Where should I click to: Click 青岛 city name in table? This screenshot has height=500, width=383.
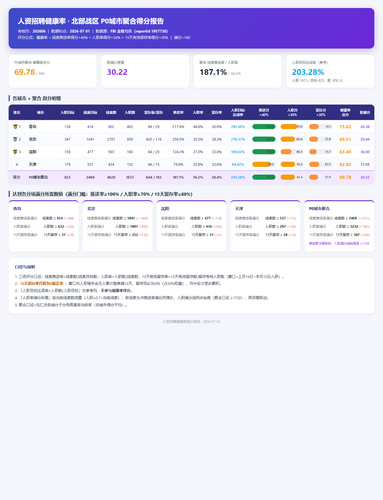pyautogui.click(x=32, y=127)
